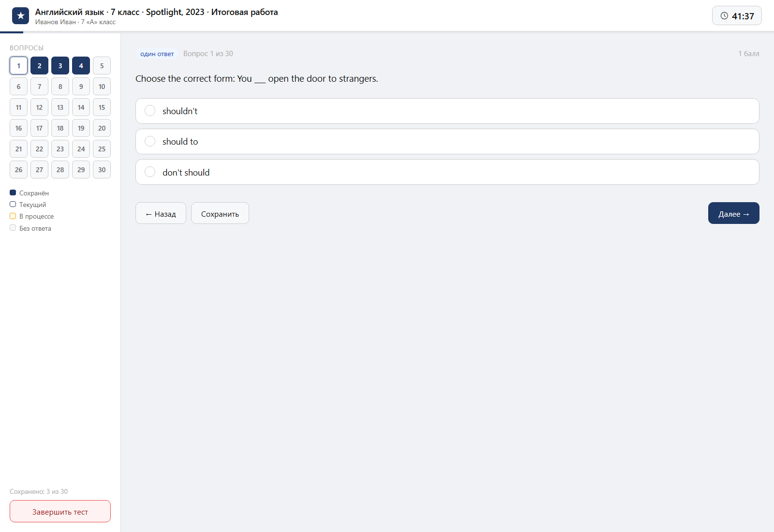This screenshot has height=532, width=774.
Task: Click the 41:37 timer display
Action: pyautogui.click(x=743, y=16)
